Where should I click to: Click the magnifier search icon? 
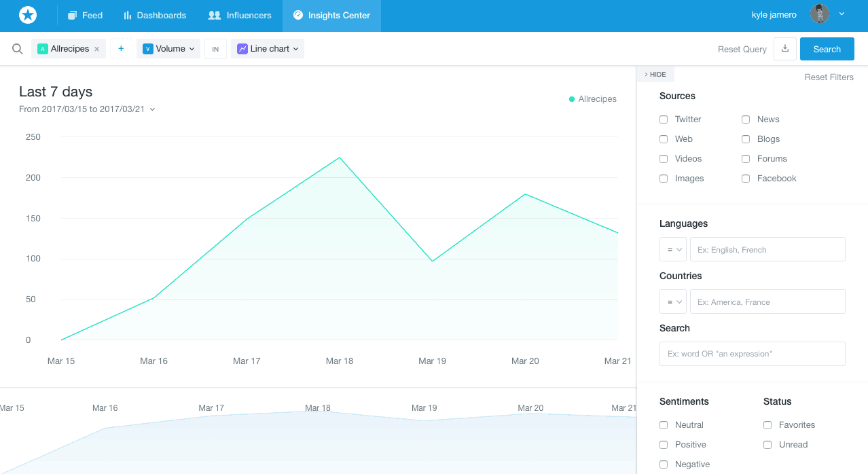point(18,49)
